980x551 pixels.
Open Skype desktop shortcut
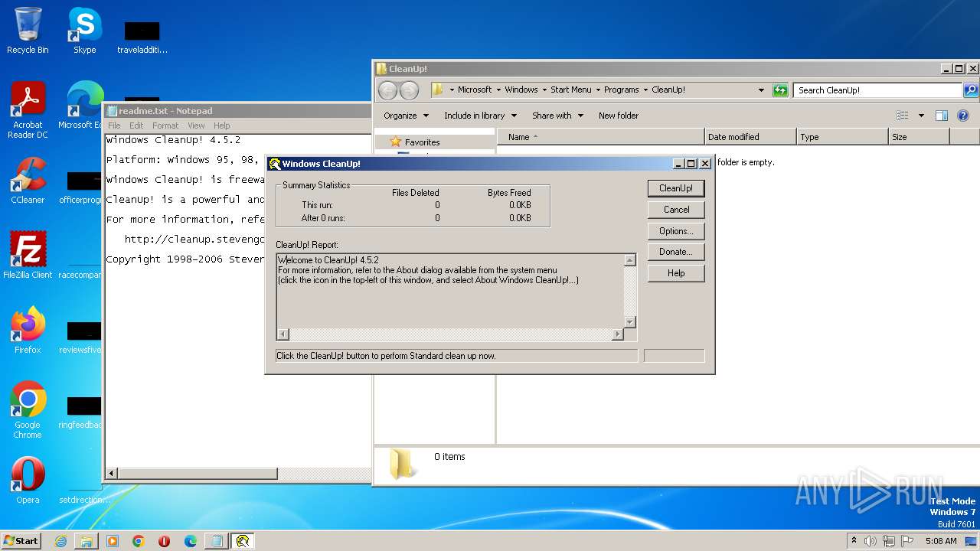pyautogui.click(x=84, y=31)
